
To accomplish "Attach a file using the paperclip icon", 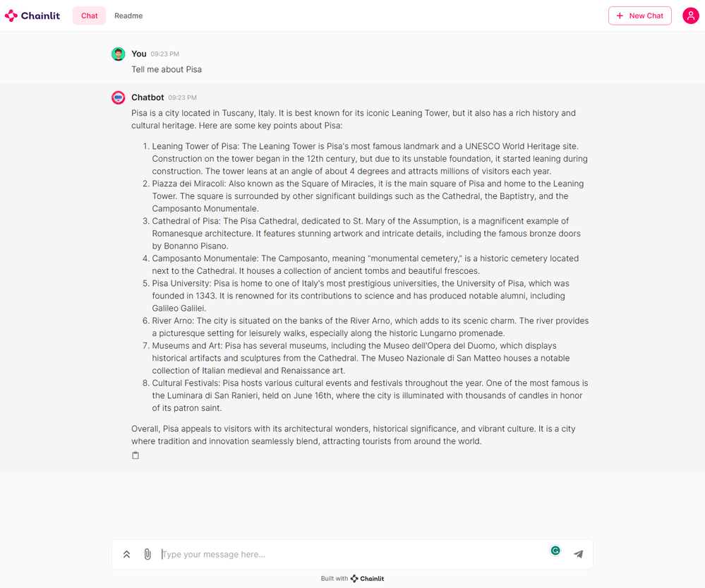I will (x=147, y=554).
